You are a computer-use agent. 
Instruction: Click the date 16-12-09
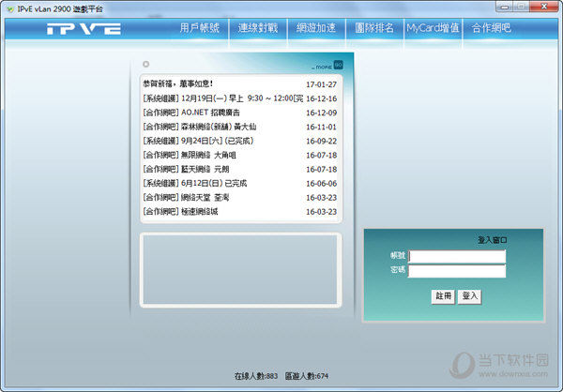tap(321, 113)
